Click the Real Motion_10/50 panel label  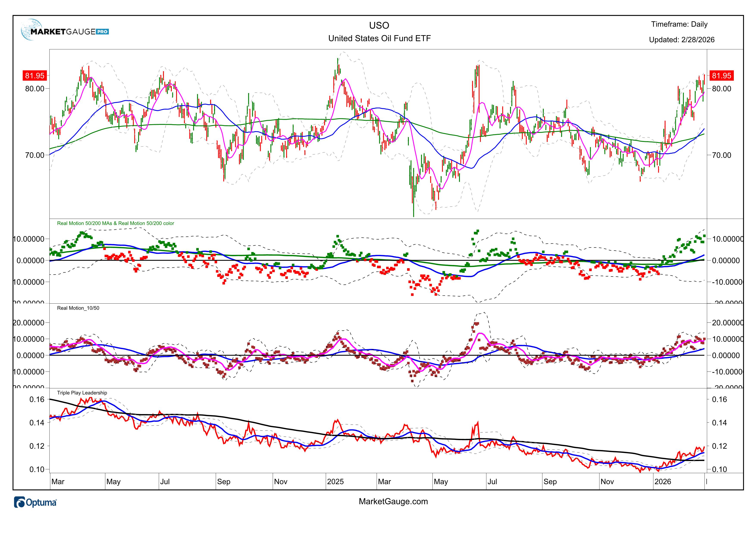point(78,308)
